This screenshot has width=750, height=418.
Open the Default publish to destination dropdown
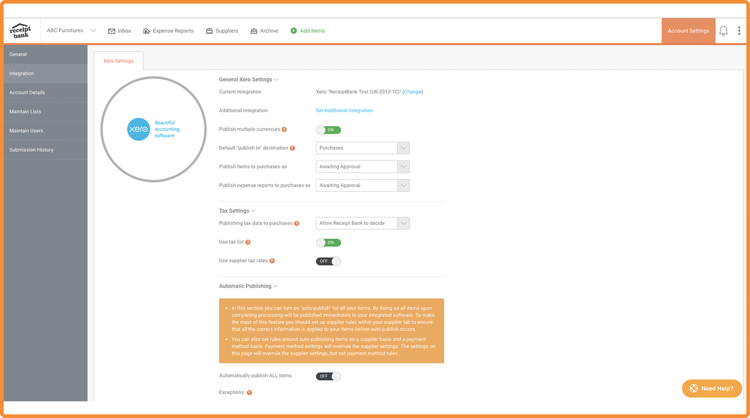pos(362,148)
